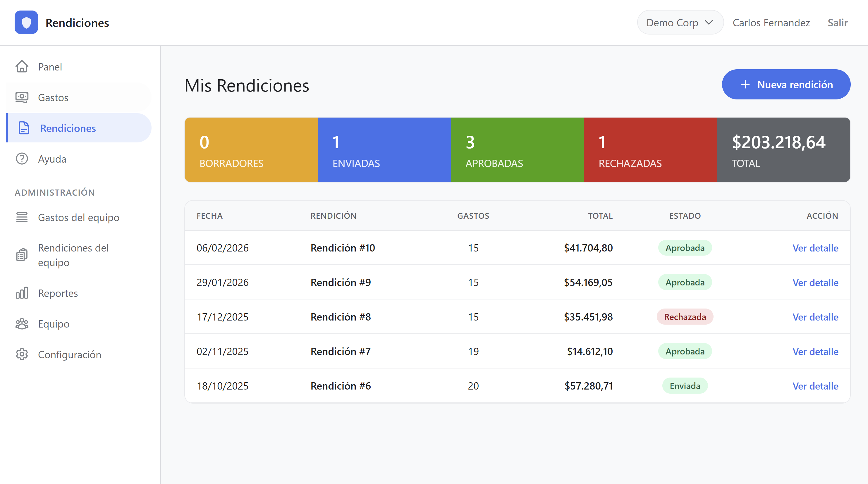The width and height of the screenshot is (868, 484).
Task: Click the blue shield logo icon
Action: 26,23
